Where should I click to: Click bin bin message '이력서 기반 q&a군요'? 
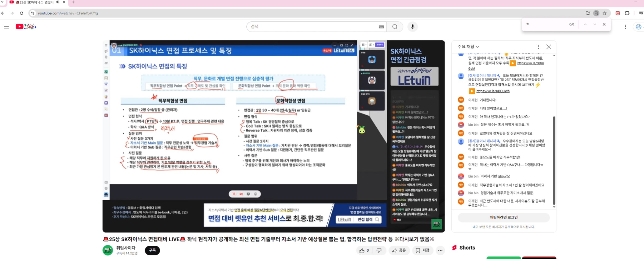click(x=495, y=176)
